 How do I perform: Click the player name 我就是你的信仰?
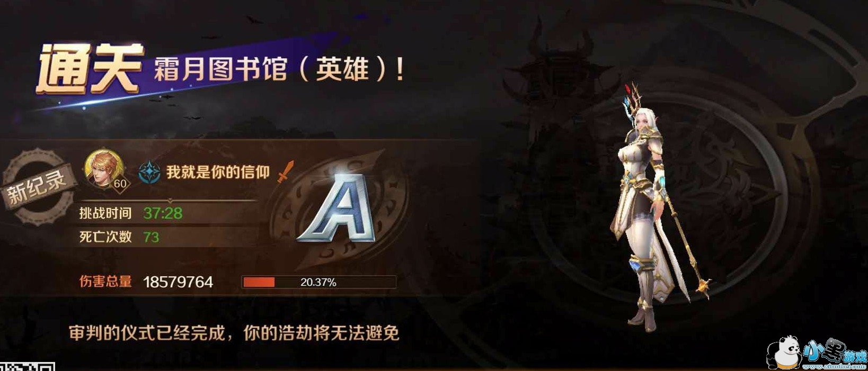tap(218, 172)
